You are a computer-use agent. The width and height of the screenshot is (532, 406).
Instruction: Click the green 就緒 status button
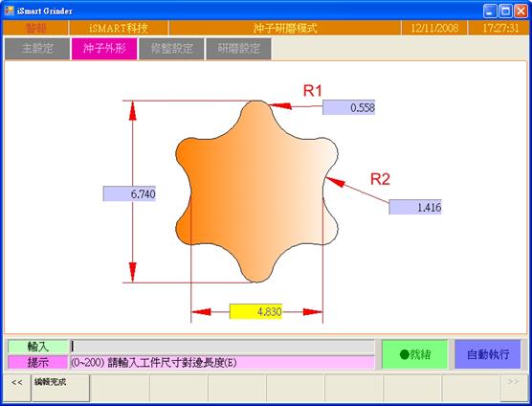(415, 354)
